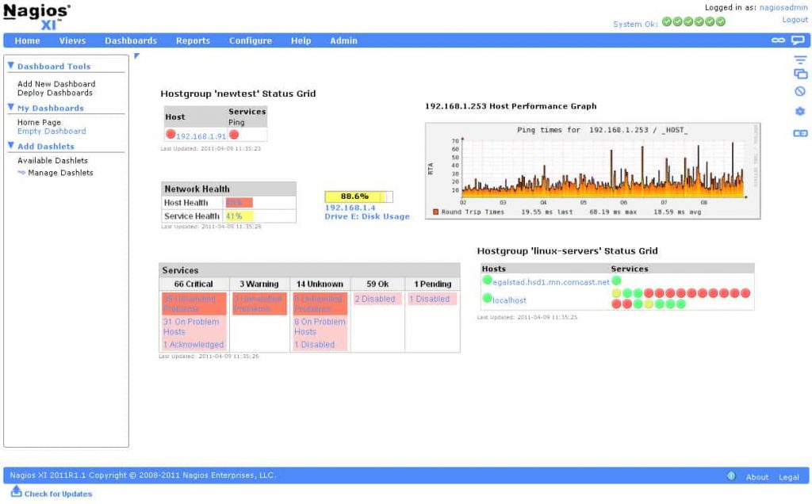Click the green service icon in the egalstad row
This screenshot has width=812, height=504.
pos(616,281)
